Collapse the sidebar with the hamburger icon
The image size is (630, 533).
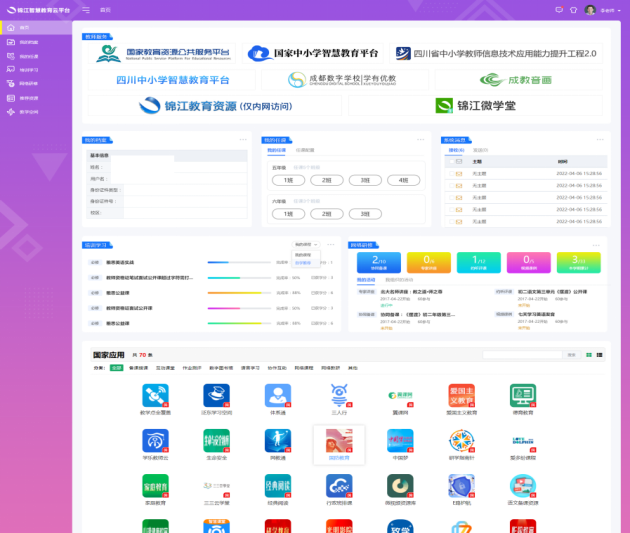[x=86, y=10]
